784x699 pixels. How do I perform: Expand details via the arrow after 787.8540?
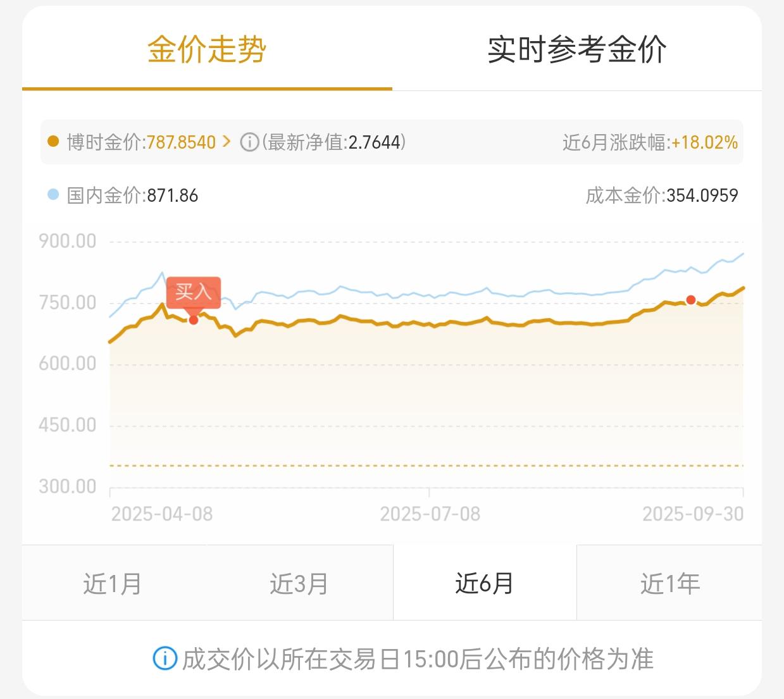[x=226, y=142]
